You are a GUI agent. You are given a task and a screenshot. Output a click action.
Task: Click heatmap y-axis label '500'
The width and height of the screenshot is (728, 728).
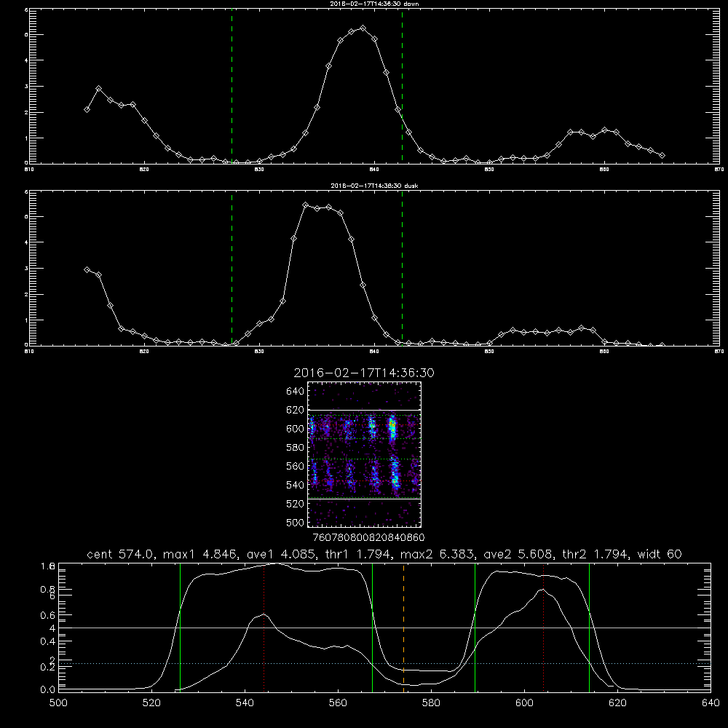(295, 522)
